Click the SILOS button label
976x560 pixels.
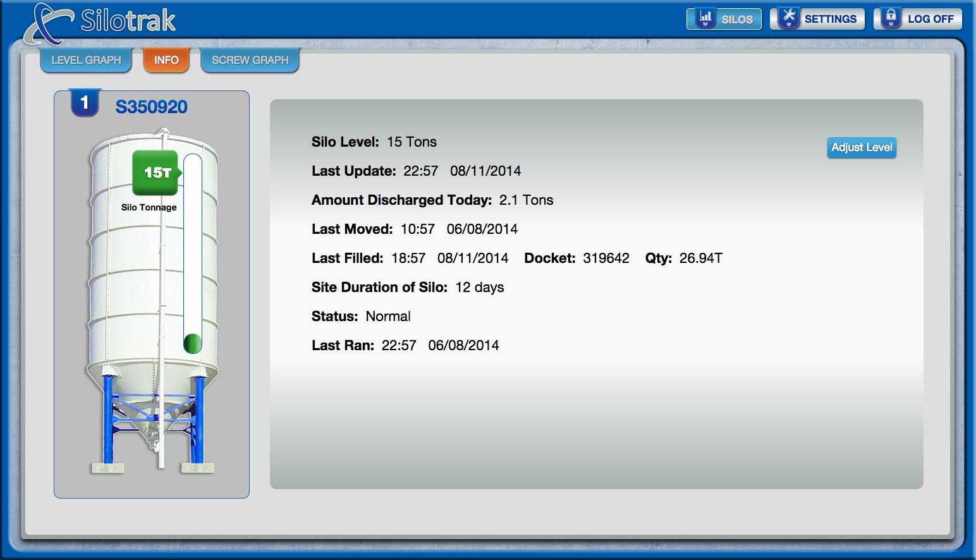[737, 19]
